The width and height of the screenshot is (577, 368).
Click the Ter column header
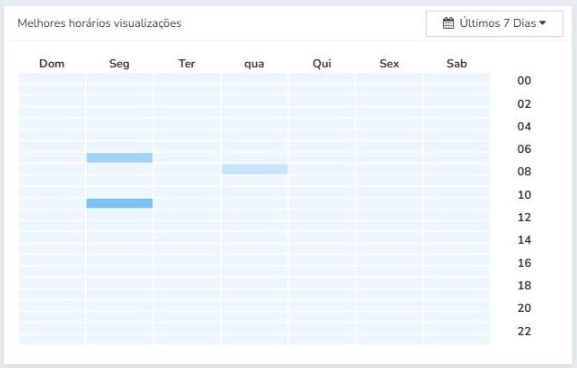click(187, 64)
